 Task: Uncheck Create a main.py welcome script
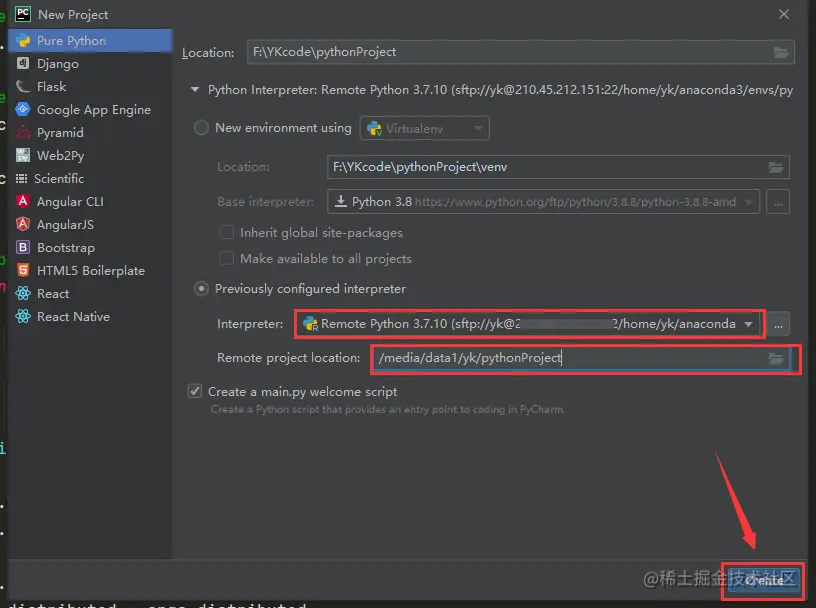(x=195, y=391)
